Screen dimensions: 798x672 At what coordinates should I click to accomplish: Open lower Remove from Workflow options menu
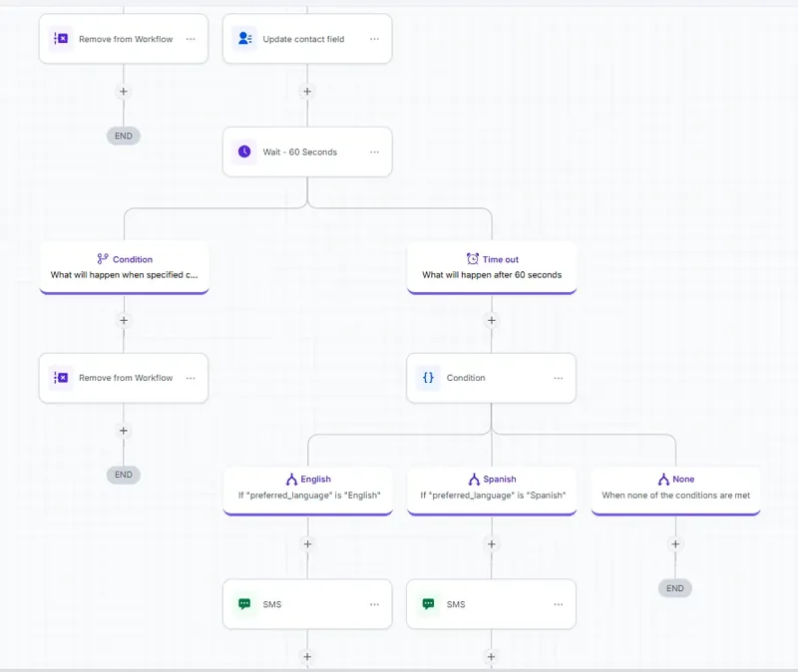(x=191, y=378)
